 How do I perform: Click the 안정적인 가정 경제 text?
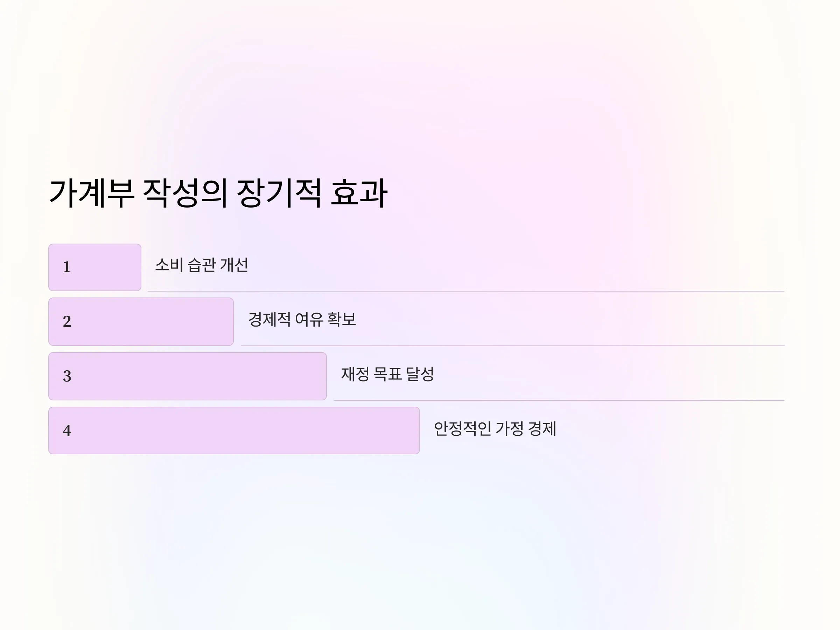tap(495, 429)
